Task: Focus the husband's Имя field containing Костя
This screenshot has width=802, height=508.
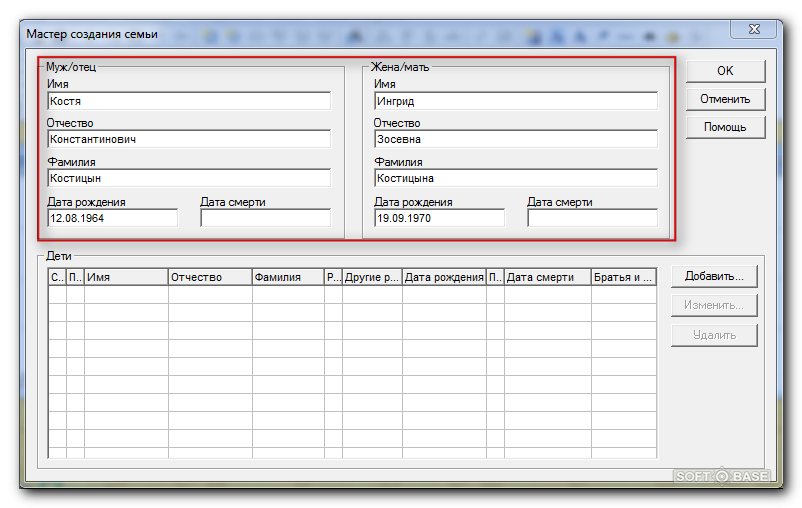Action: pyautogui.click(x=188, y=101)
